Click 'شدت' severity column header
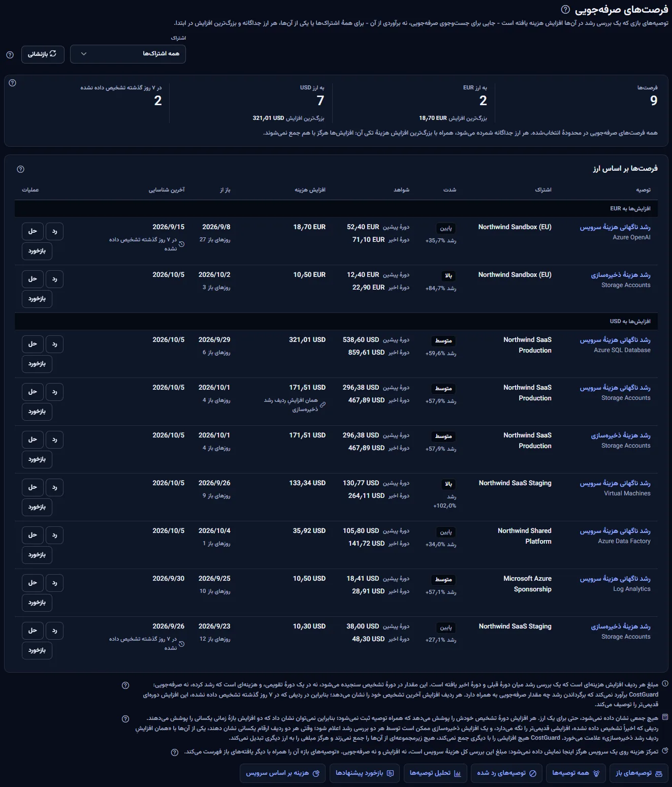Image resolution: width=672 pixels, height=787 pixels. tap(450, 190)
